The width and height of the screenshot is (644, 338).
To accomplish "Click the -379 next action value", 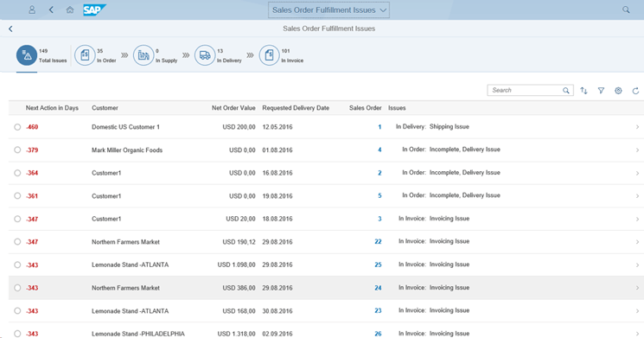I will (x=32, y=150).
